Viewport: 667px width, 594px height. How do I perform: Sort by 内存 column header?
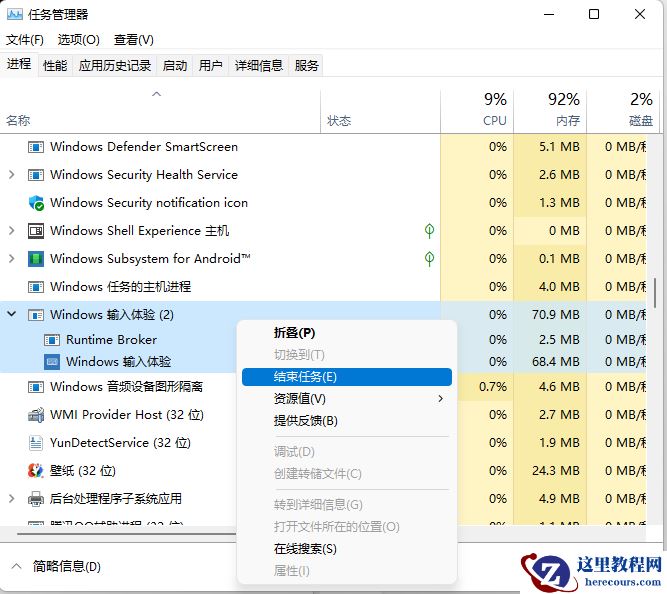pyautogui.click(x=550, y=111)
